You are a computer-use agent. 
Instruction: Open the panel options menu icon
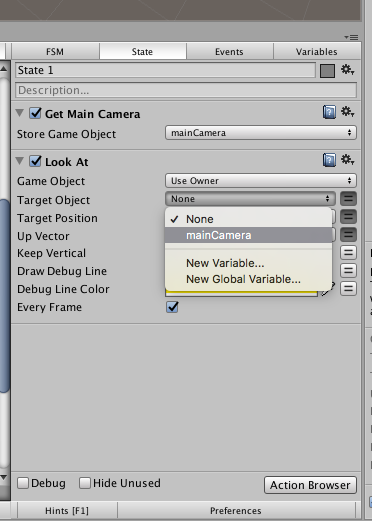tap(351, 37)
